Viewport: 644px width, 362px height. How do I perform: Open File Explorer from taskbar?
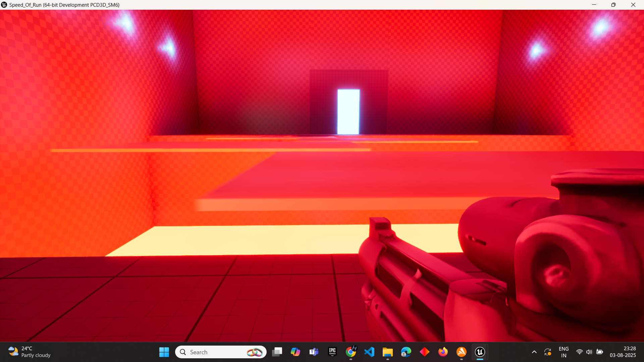[x=387, y=352]
